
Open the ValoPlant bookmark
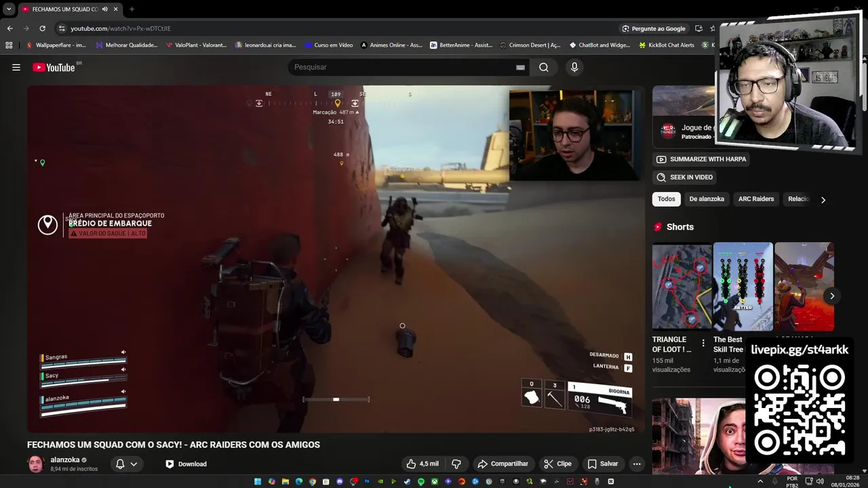[196, 45]
